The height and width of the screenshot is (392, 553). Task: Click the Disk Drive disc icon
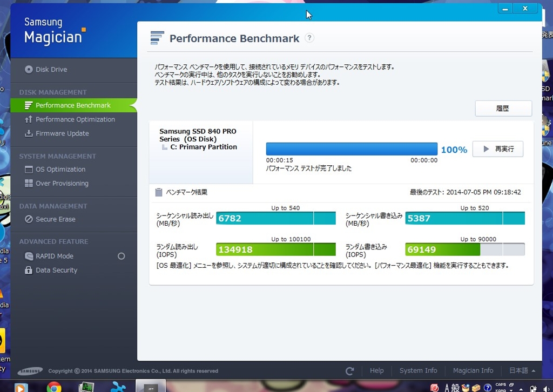[29, 70]
